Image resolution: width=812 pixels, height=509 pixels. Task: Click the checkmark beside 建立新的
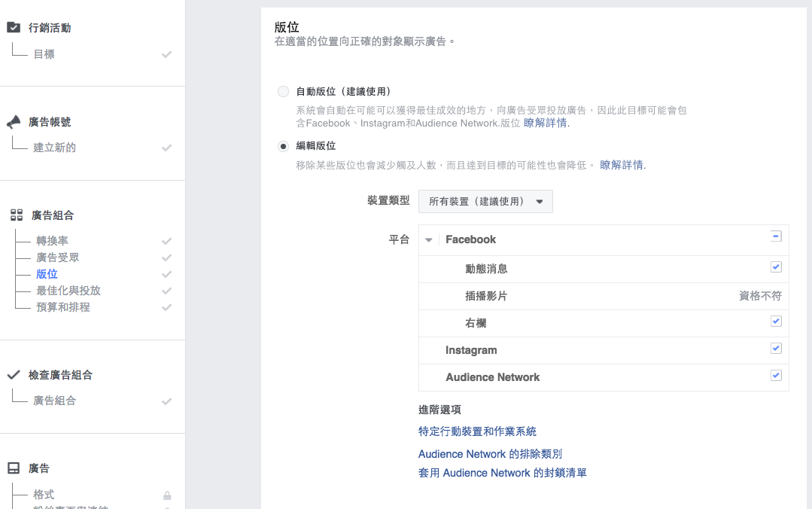coord(166,148)
